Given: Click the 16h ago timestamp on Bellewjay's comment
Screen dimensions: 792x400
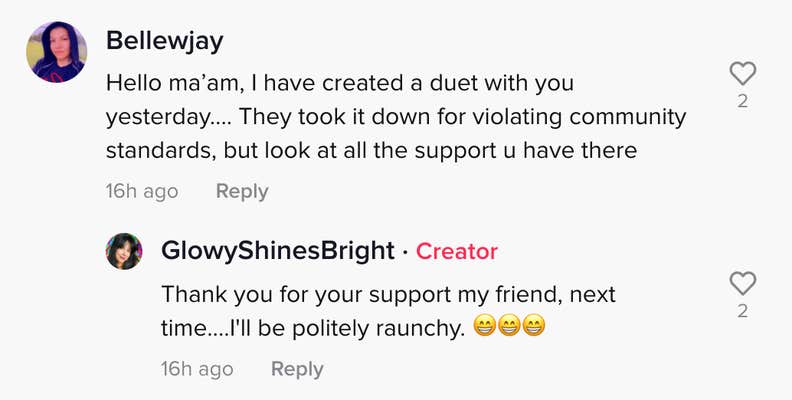Looking at the screenshot, I should [x=142, y=191].
